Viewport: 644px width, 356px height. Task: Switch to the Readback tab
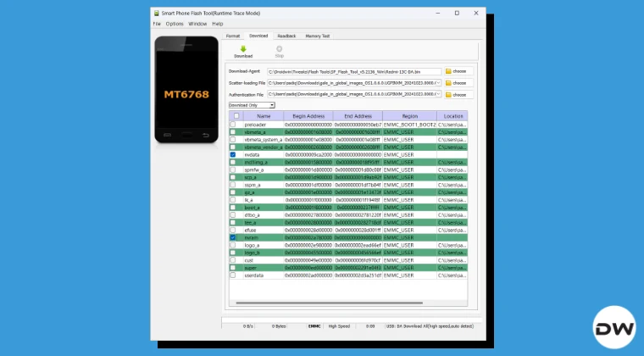click(286, 36)
